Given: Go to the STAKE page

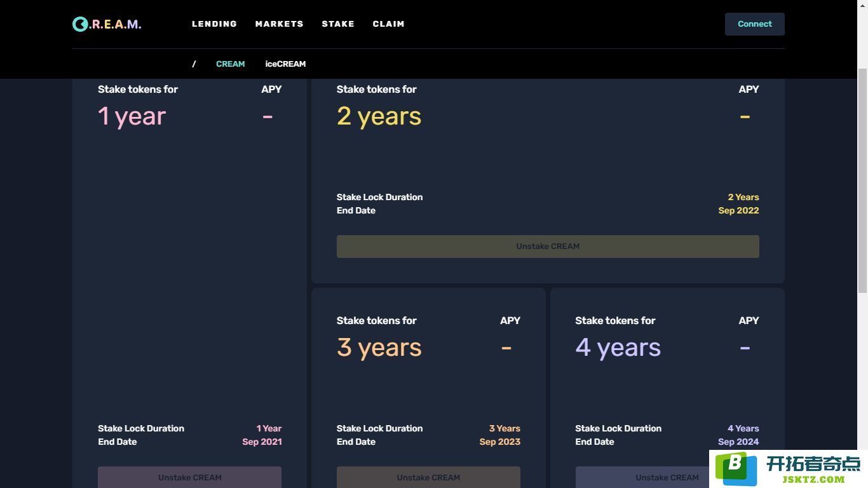Looking at the screenshot, I should (338, 24).
